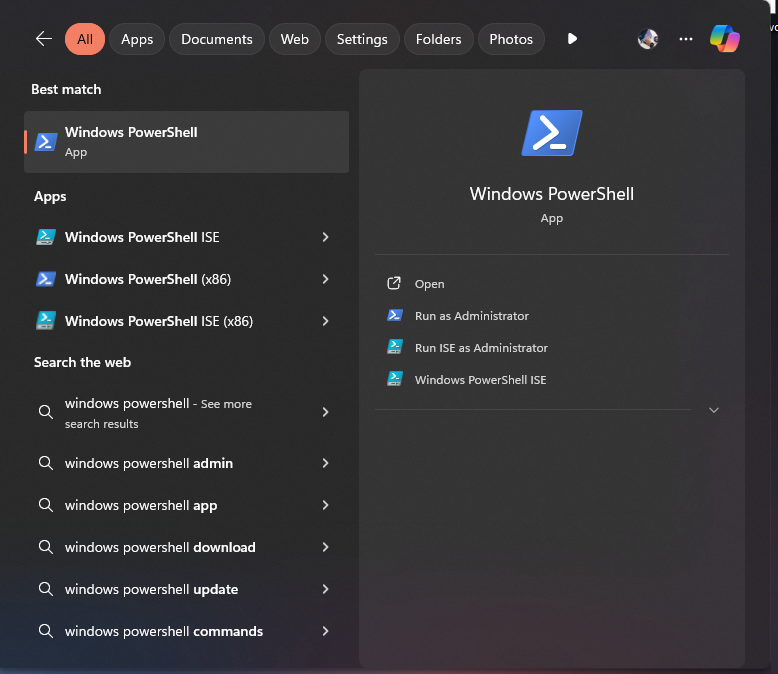Expand 'windows powershell download' chevron
This screenshot has height=674, width=778.
(325, 547)
